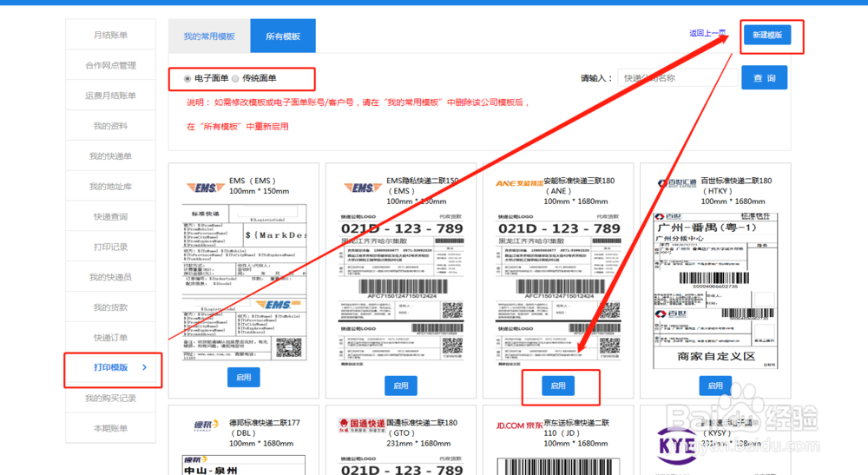
Task: Open 快递订单 in sidebar
Action: [111, 338]
